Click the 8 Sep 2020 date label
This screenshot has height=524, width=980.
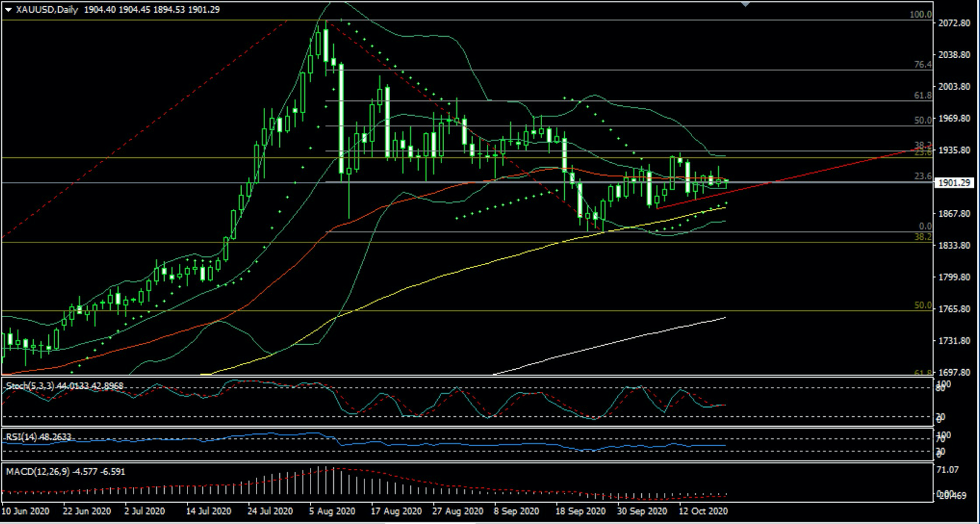[516, 511]
